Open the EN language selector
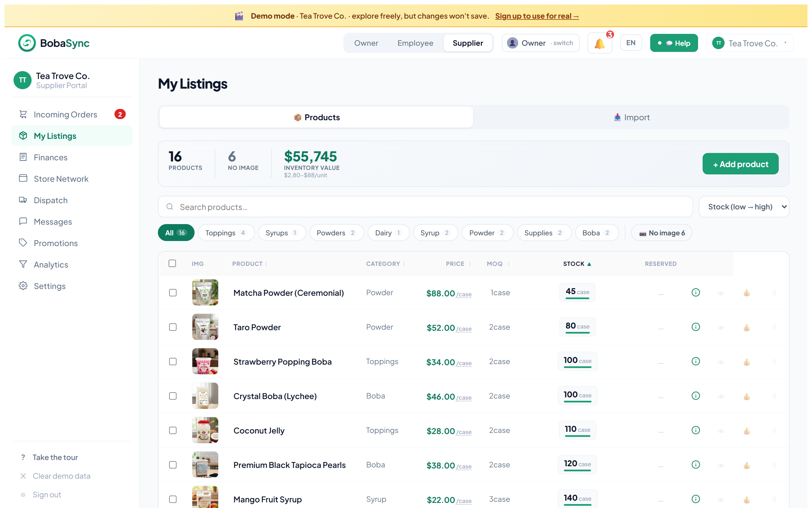Viewport: 812px width, 508px height. [x=631, y=43]
